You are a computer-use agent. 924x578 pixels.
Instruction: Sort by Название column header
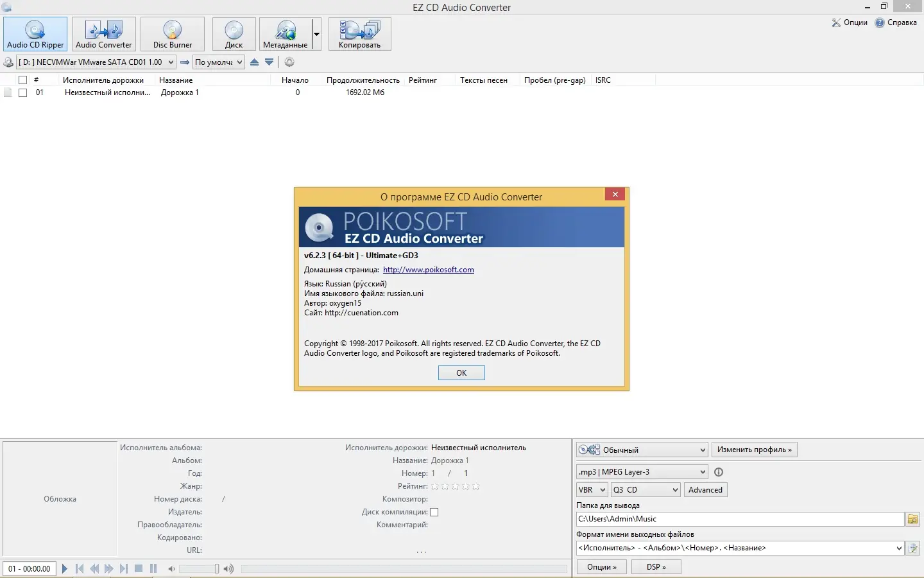tap(176, 80)
